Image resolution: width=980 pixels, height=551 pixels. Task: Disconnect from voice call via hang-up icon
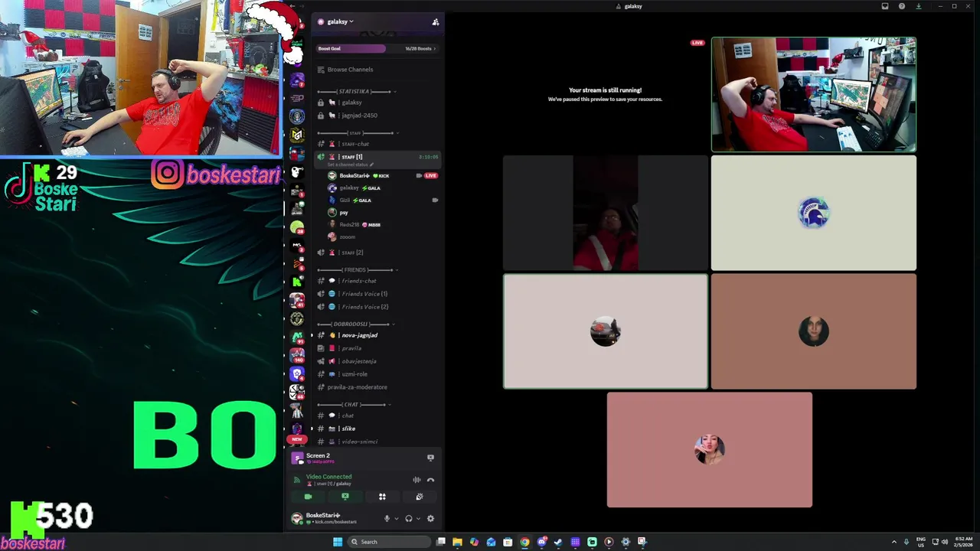click(x=430, y=480)
